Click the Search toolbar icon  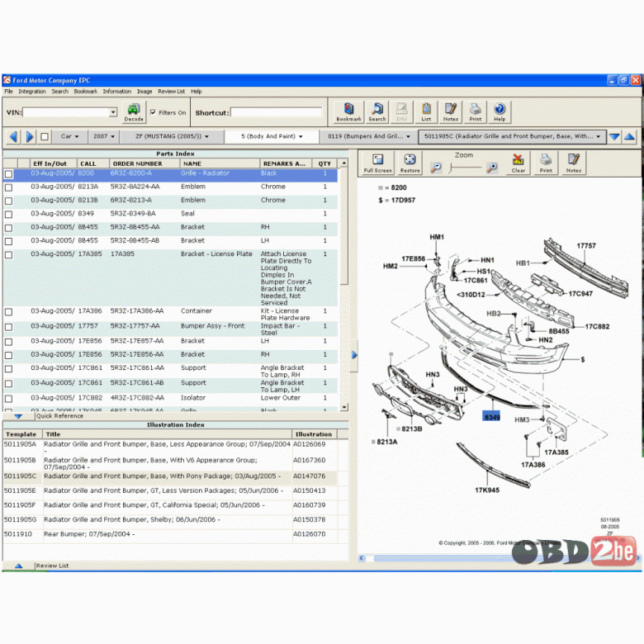coord(377,112)
